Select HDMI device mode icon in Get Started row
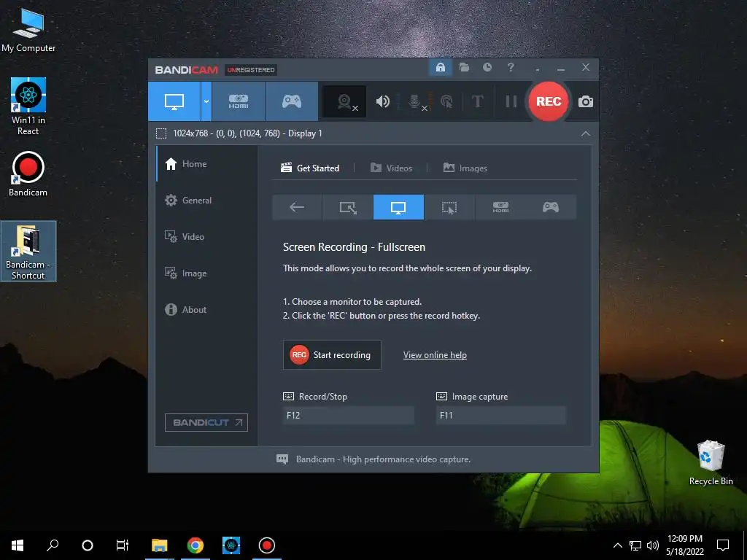Image resolution: width=747 pixels, height=560 pixels. click(x=500, y=207)
